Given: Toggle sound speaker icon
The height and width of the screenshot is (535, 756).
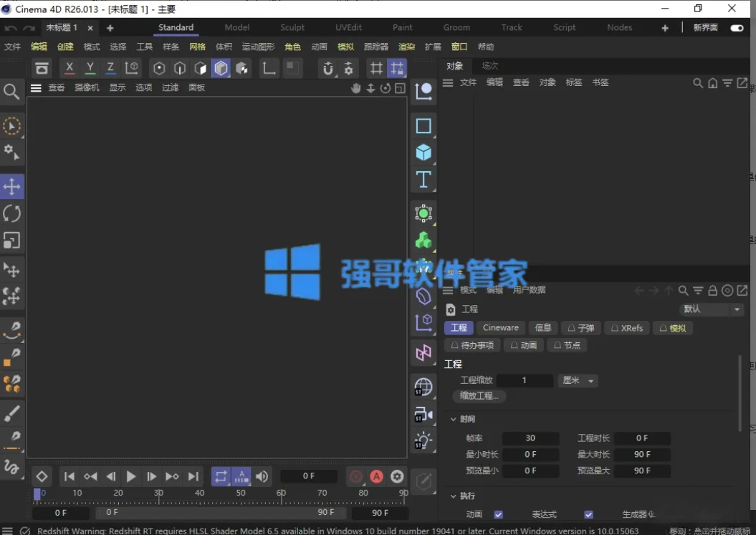Looking at the screenshot, I should (x=262, y=477).
